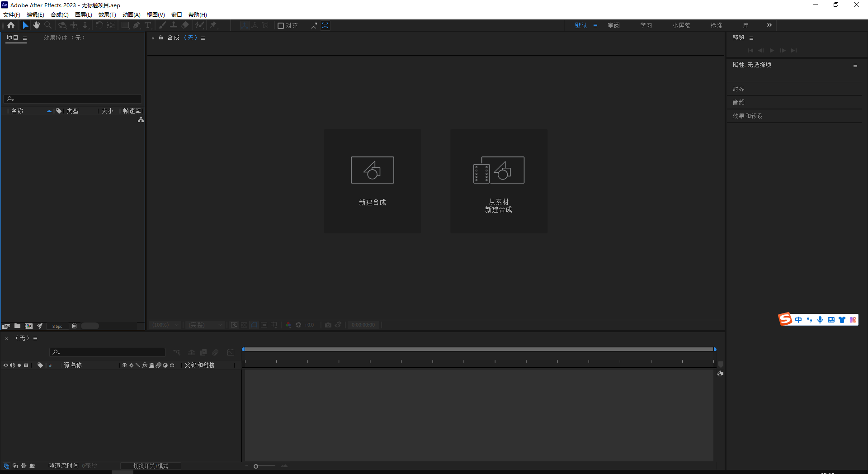Enable the 对齐 snapping checkbox

pos(281,25)
